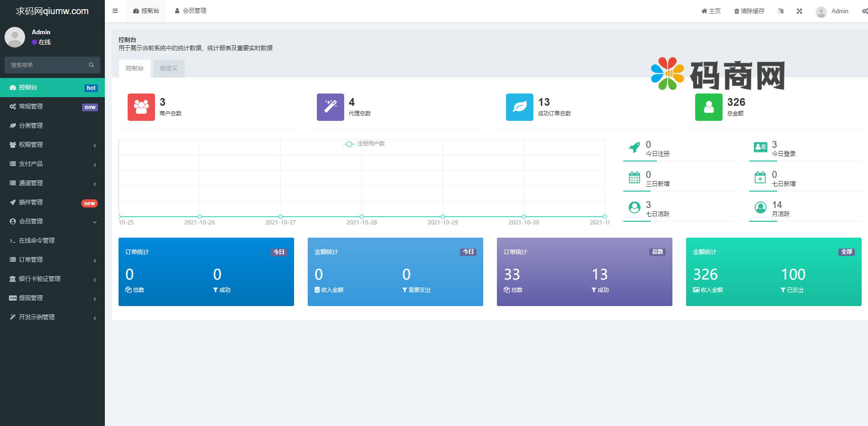
Task: Go to 主页 link in header
Action: 711,11
